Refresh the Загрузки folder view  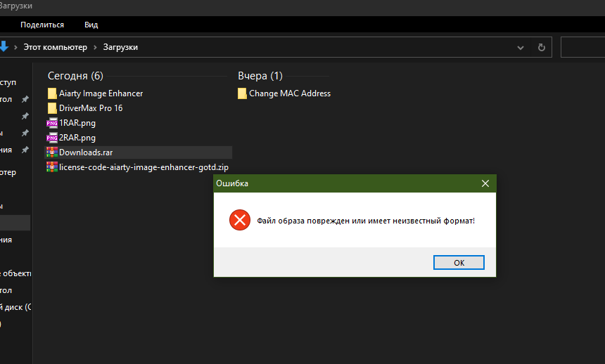coord(542,47)
